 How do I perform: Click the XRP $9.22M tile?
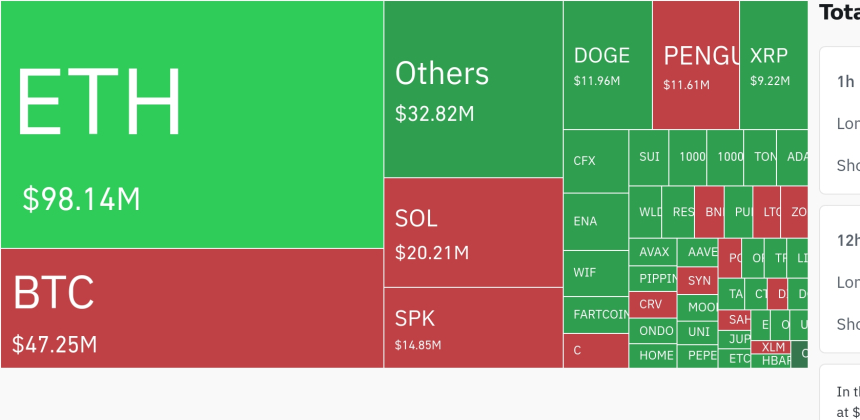(x=774, y=65)
